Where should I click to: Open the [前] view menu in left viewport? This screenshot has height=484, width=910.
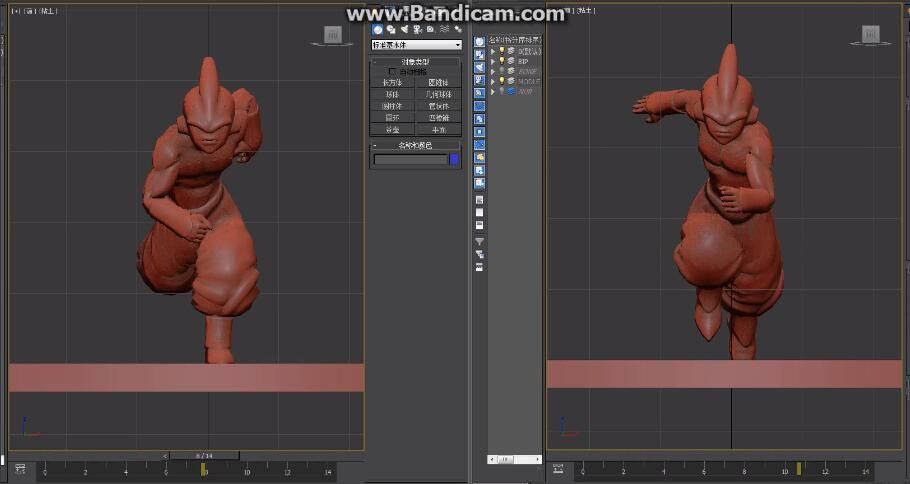pyautogui.click(x=30, y=10)
